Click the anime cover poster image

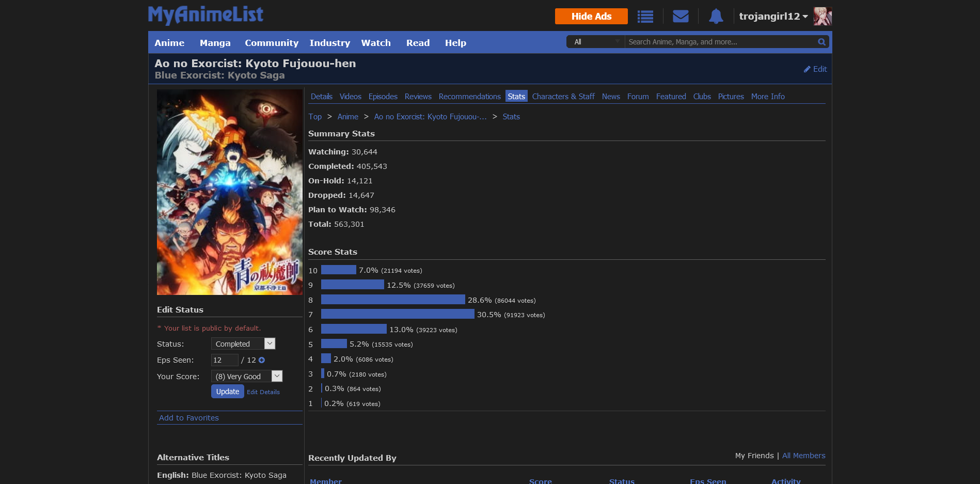coord(230,192)
